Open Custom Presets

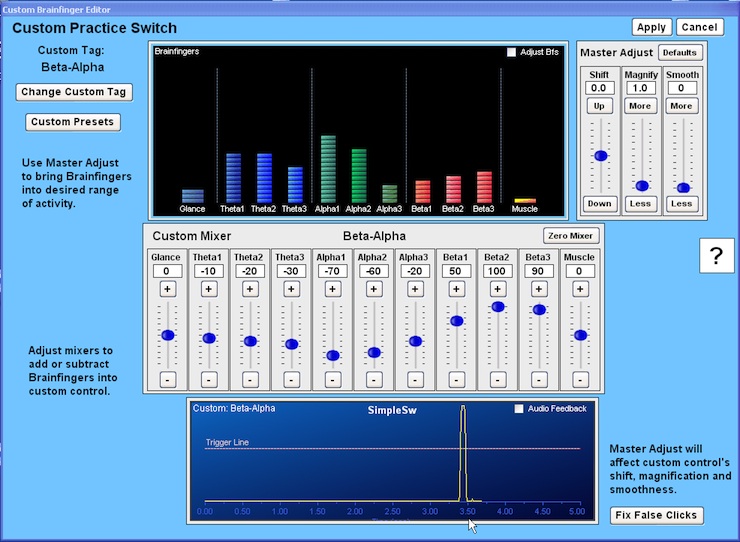click(x=73, y=122)
